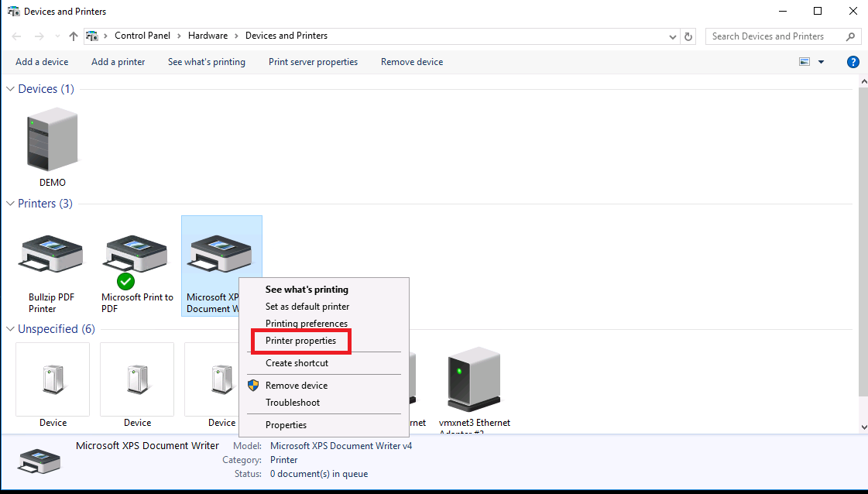868x494 pixels.
Task: Expand the Control Panel breadcrumb chevron
Action: click(179, 36)
